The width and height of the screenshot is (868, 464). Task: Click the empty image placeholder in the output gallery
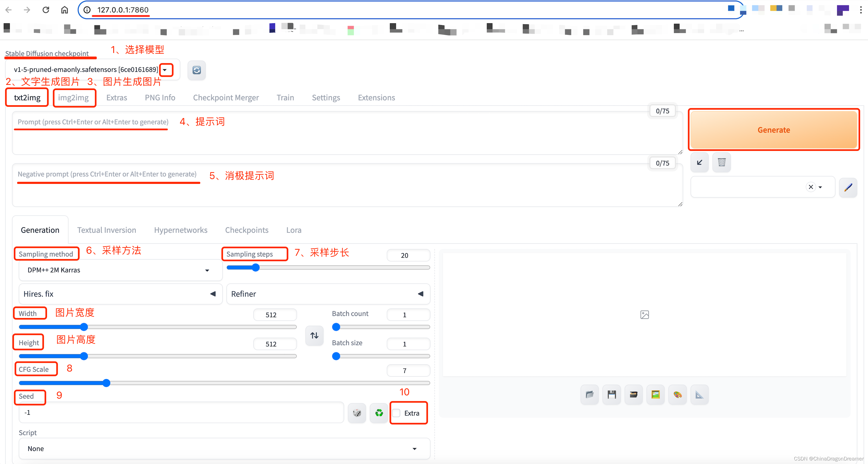click(644, 315)
